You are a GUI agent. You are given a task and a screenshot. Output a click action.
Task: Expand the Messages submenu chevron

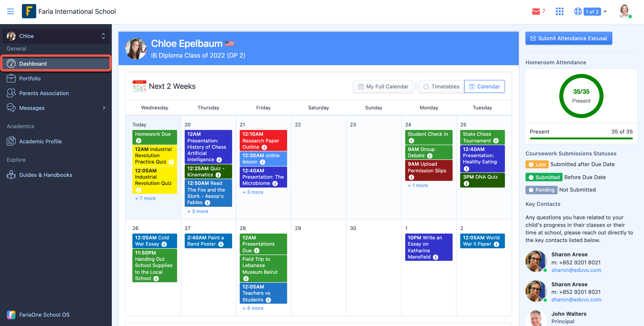click(104, 108)
